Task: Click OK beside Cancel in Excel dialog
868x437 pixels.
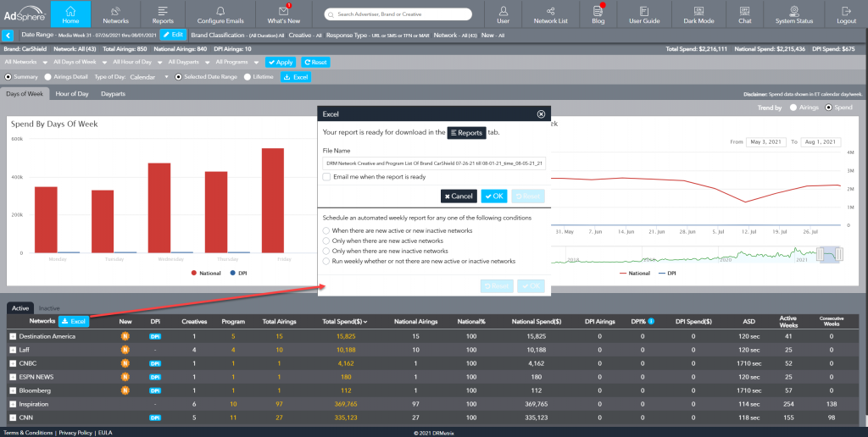Action: [x=494, y=196]
